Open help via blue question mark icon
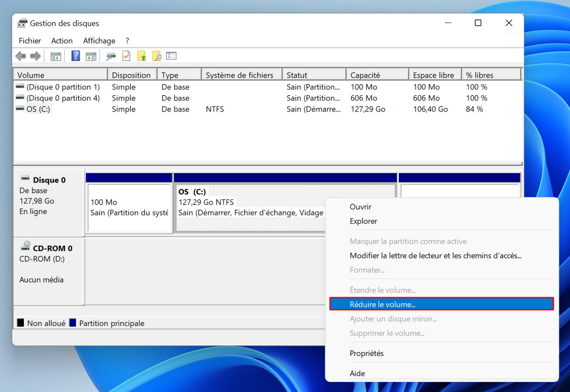The image size is (570, 392). pos(76,56)
